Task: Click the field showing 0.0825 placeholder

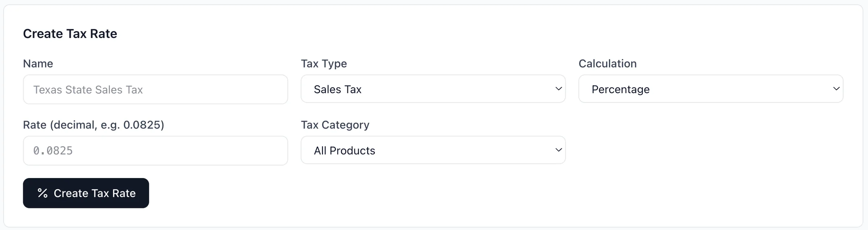Action: [156, 151]
